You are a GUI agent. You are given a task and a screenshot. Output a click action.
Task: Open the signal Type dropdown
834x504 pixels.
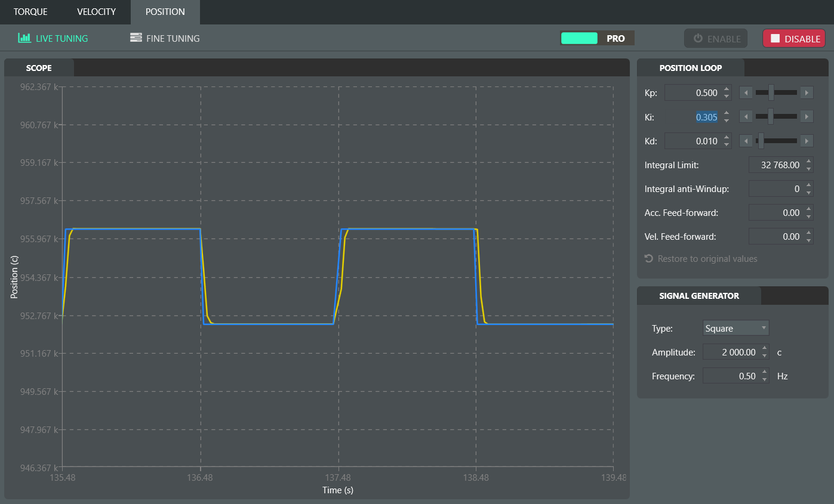point(736,328)
